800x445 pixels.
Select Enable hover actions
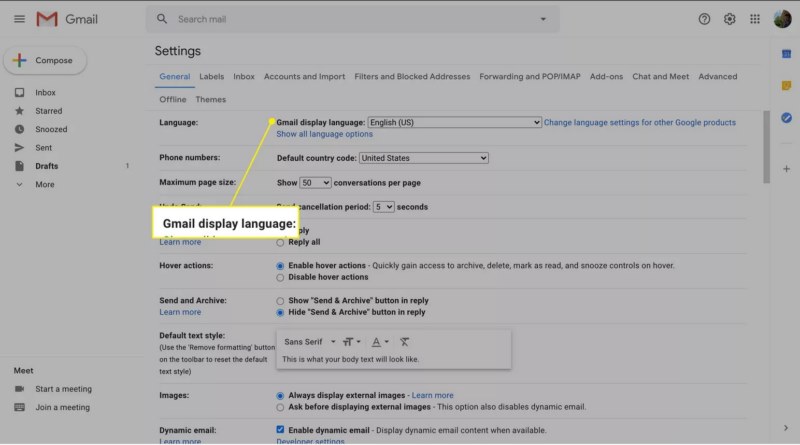pyautogui.click(x=280, y=266)
